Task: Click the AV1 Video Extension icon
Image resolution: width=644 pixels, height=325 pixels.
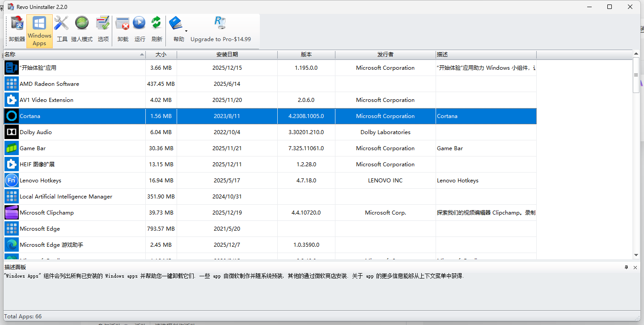Action: (12, 100)
